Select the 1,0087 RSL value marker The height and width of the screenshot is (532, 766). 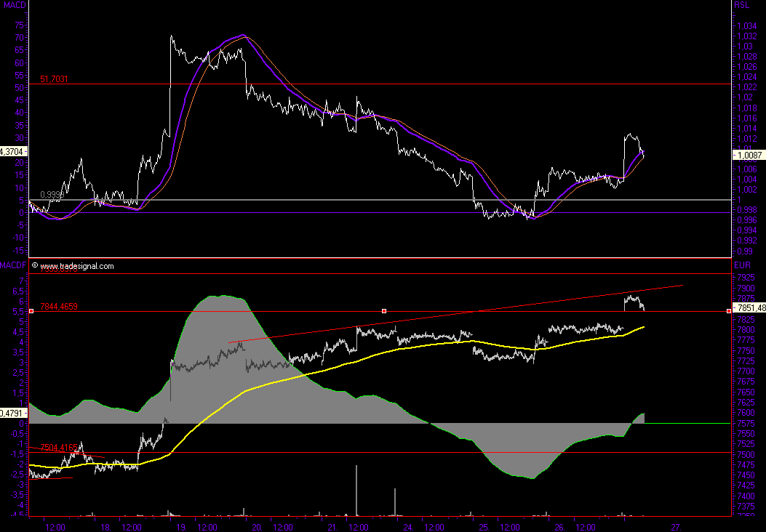tap(749, 155)
